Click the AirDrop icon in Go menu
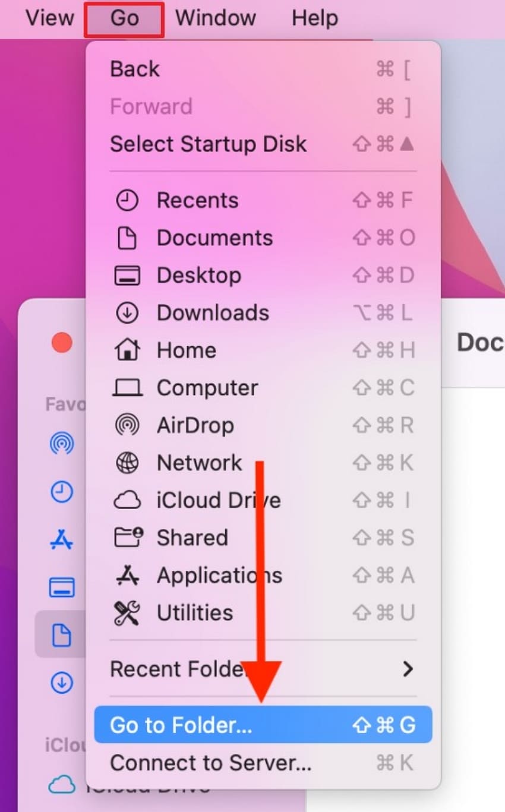The height and width of the screenshot is (812, 505). coord(127,425)
